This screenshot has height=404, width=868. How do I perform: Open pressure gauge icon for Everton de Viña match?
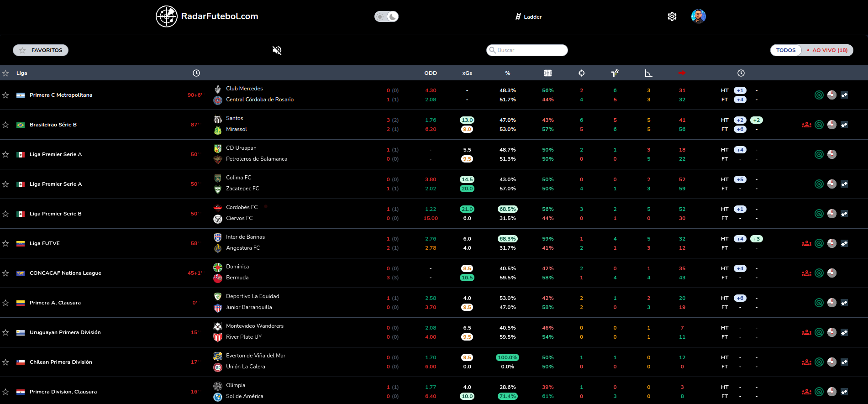[x=832, y=362]
